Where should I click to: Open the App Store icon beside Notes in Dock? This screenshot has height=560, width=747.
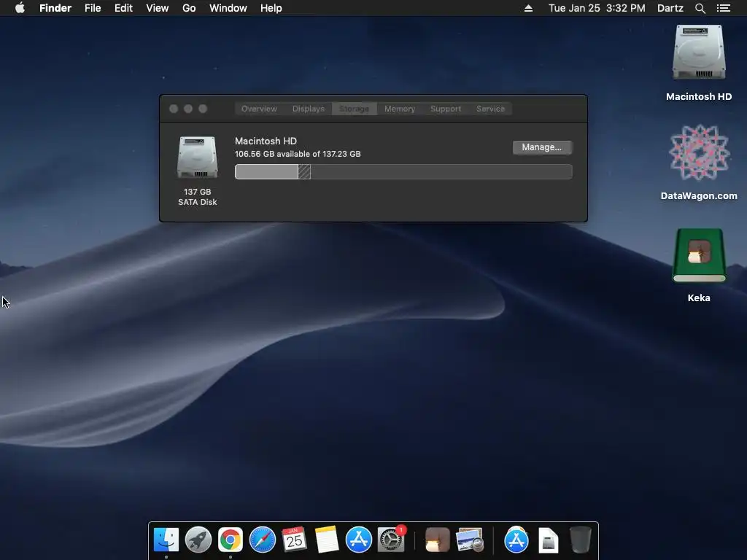359,540
